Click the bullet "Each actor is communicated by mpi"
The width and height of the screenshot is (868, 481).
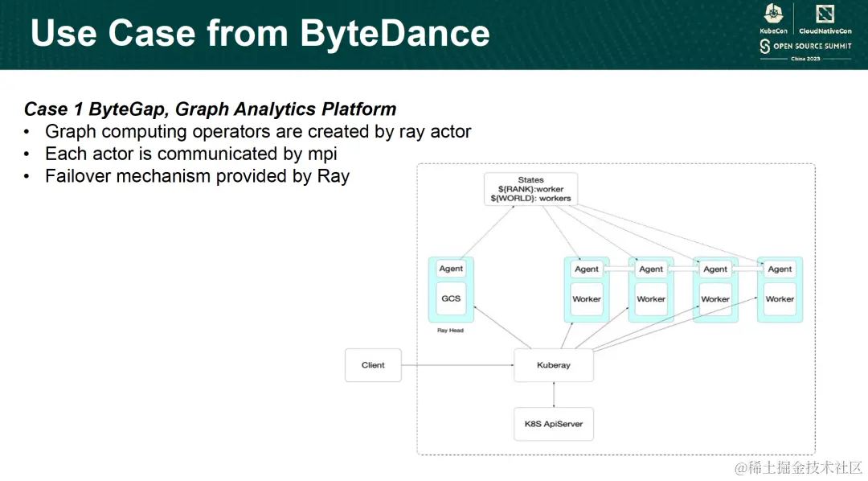[x=191, y=154]
